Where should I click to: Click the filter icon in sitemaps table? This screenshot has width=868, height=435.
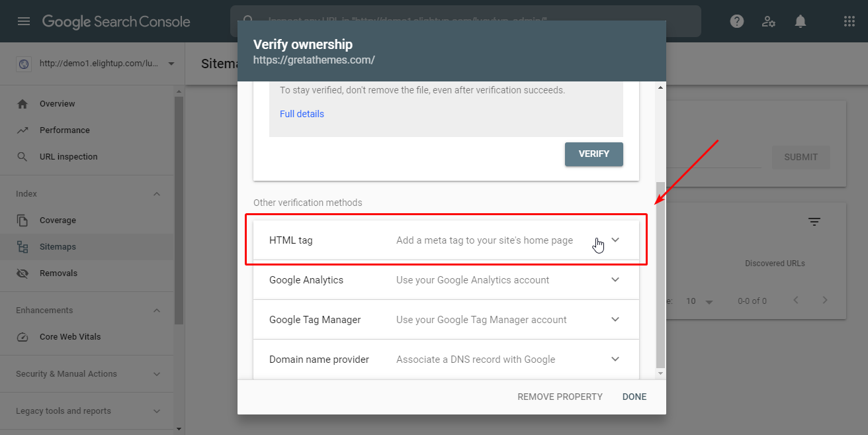(814, 222)
